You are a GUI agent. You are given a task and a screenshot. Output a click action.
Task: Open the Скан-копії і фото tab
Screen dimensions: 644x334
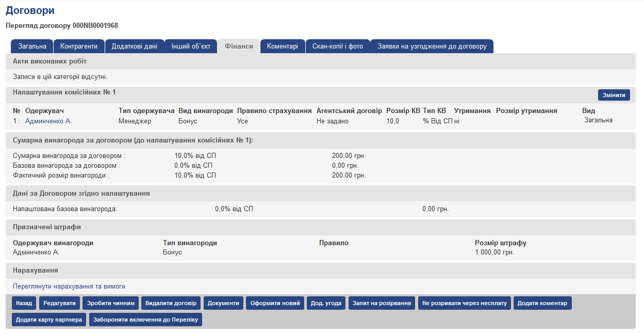click(x=338, y=46)
